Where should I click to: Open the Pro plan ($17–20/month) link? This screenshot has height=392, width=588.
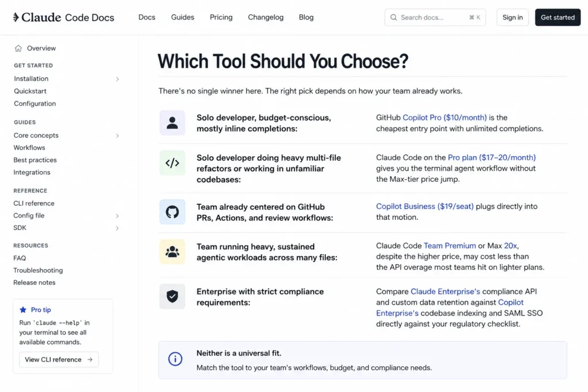click(492, 157)
